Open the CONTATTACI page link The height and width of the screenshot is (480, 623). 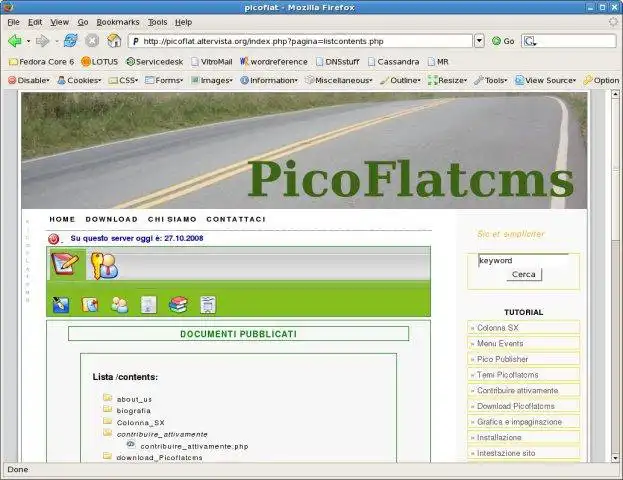(x=236, y=219)
